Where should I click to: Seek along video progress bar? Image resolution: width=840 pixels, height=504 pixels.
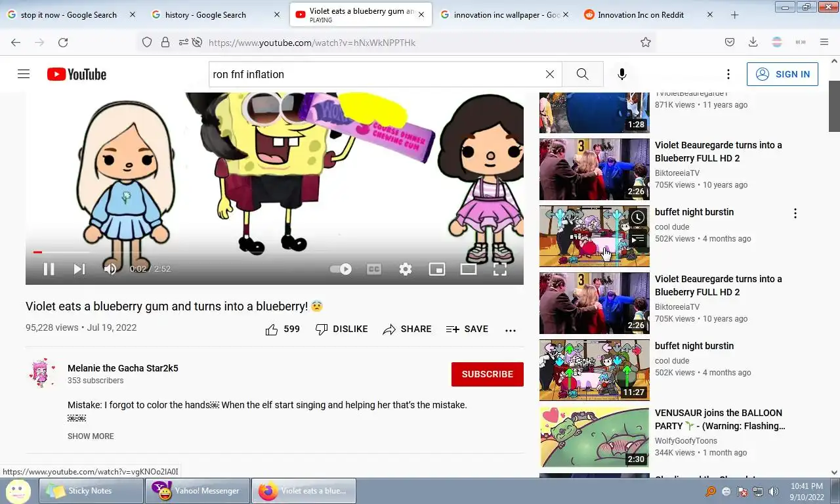[274, 252]
